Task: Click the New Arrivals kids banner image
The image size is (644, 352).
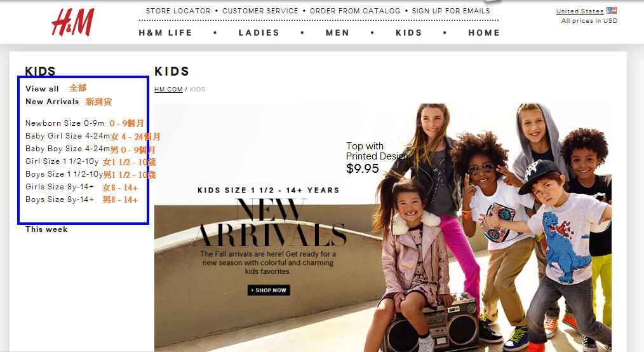Action: (383, 227)
